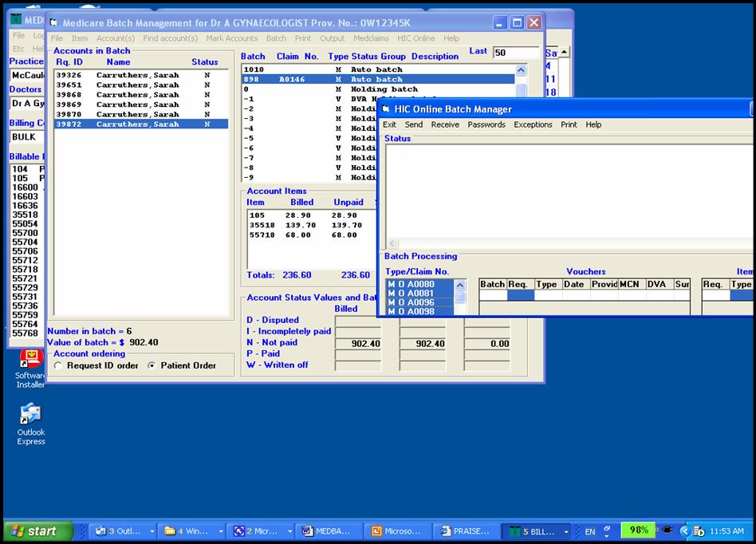The width and height of the screenshot is (756, 544).
Task: Open the Receive menu in HIC Online
Action: pos(445,124)
